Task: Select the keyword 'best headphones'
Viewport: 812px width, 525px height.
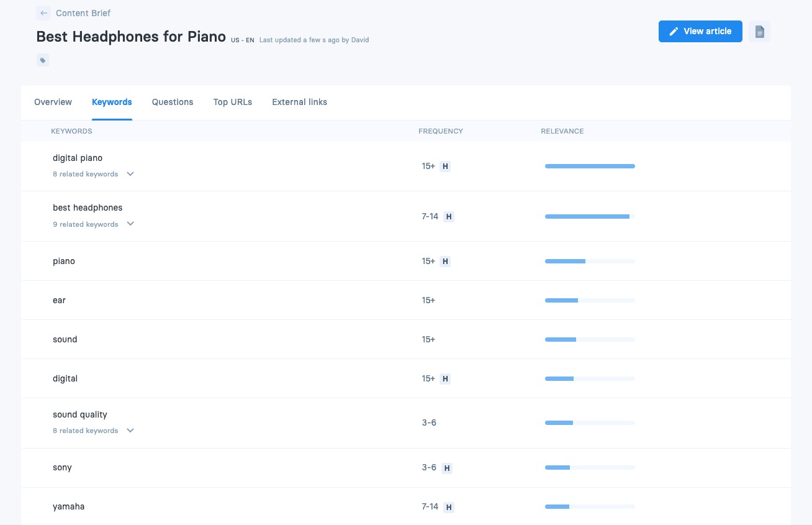Action: pyautogui.click(x=88, y=208)
